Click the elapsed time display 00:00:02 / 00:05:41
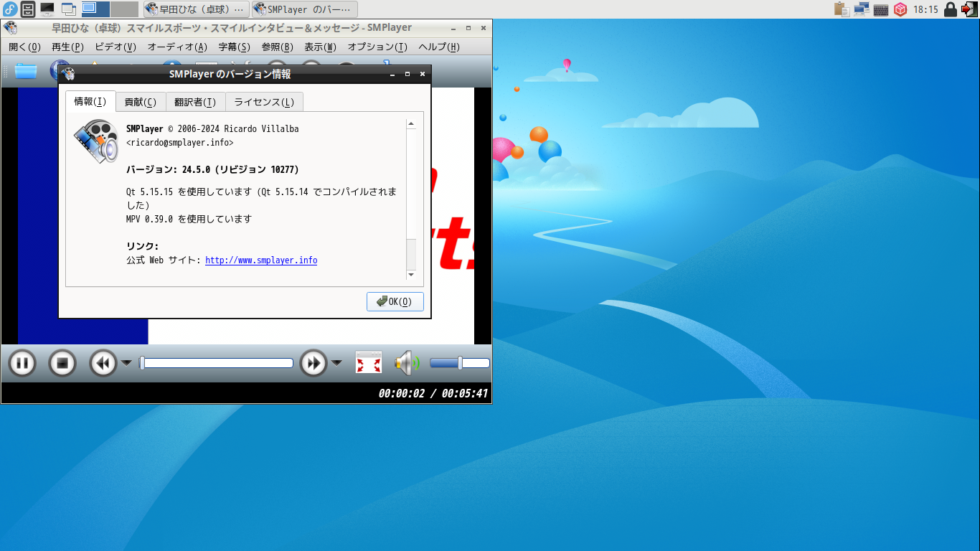 click(x=433, y=393)
